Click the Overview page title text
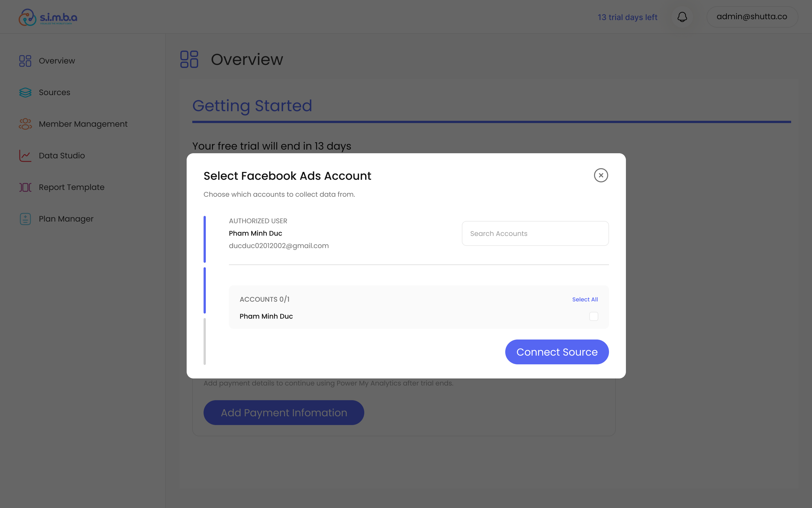 click(247, 60)
